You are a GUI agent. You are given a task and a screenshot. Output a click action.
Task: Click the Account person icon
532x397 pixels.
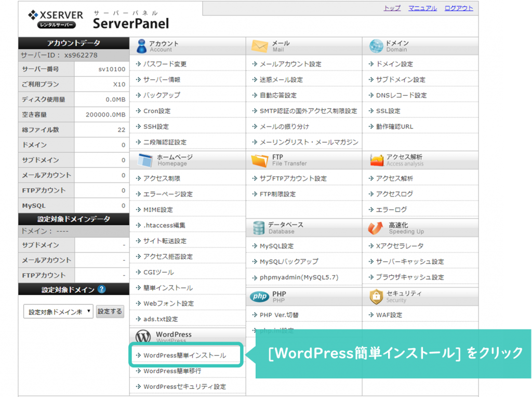click(141, 46)
